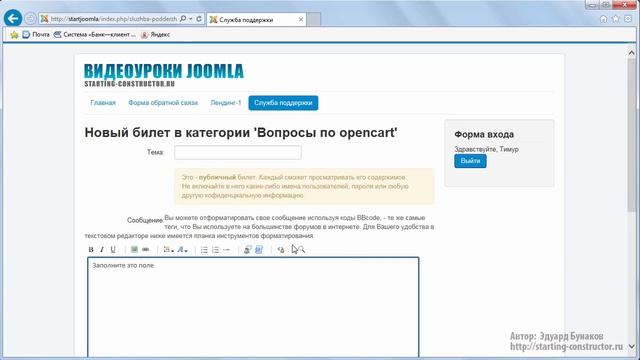Open browser Tools gear icon
Screen dimensions: 640x360
tap(627, 19)
